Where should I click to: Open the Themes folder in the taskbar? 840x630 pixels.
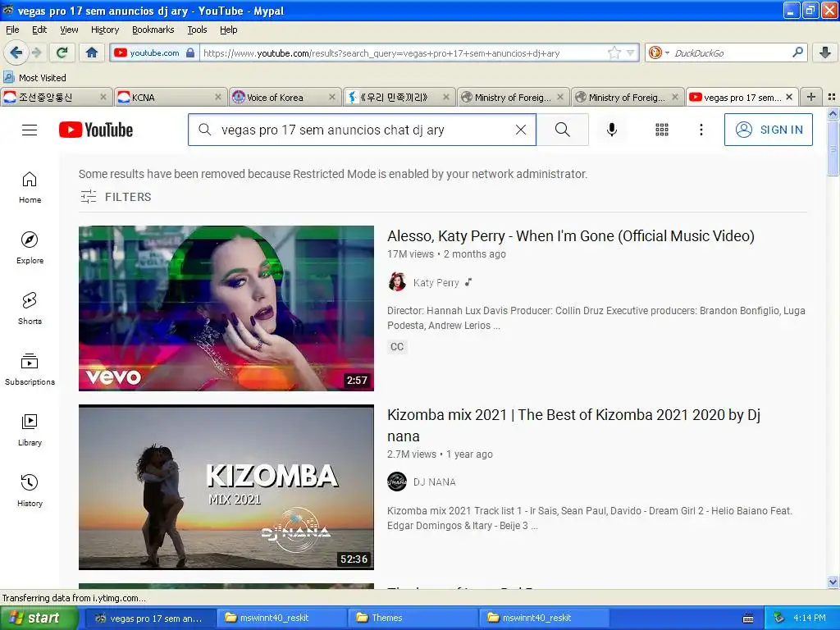pyautogui.click(x=412, y=618)
